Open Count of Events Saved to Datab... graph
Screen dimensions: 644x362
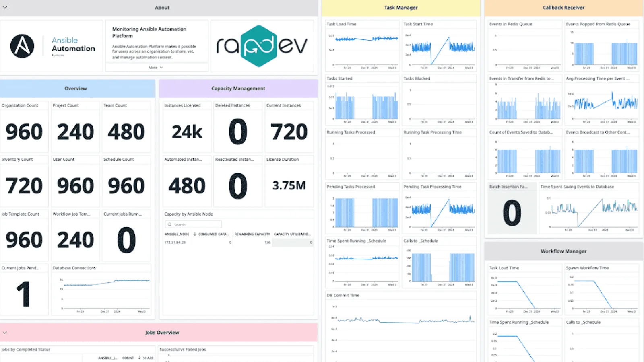point(524,158)
